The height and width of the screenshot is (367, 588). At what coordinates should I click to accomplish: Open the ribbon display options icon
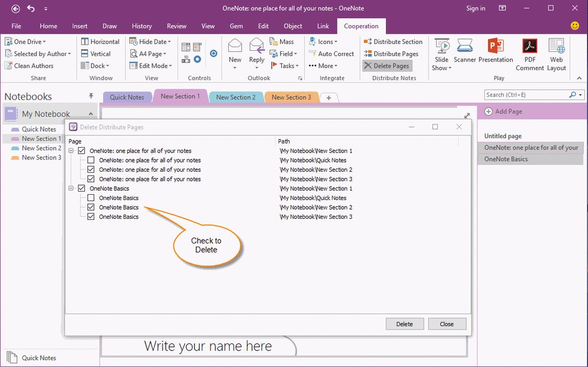tap(502, 8)
